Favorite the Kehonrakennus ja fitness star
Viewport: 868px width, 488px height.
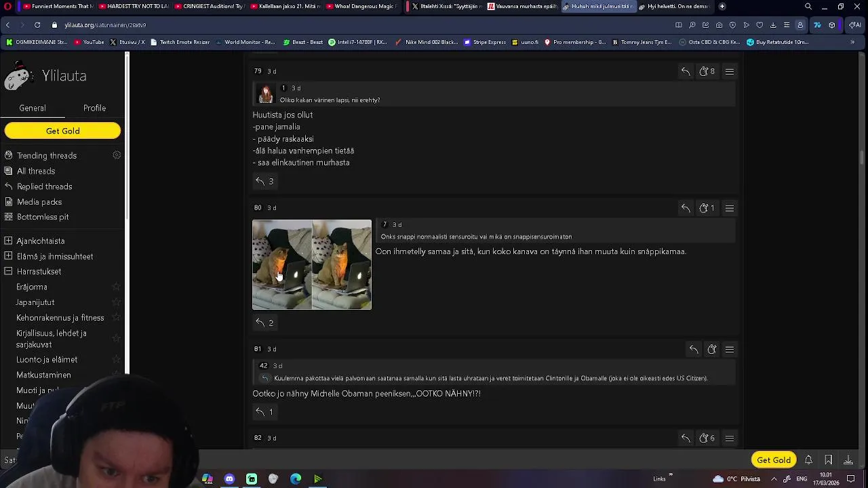point(116,318)
